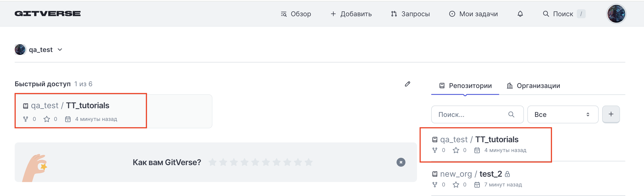Click the book icon in the Репозитории tab

pos(442,86)
